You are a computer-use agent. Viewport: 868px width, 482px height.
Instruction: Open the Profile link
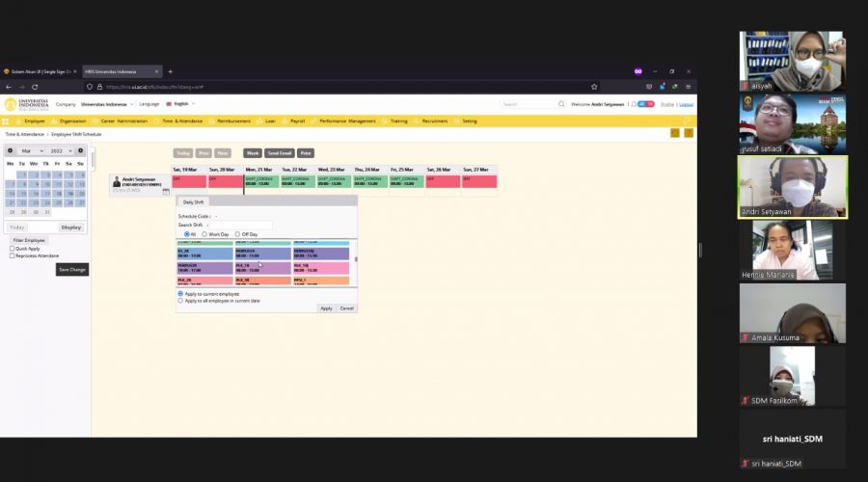tap(667, 104)
